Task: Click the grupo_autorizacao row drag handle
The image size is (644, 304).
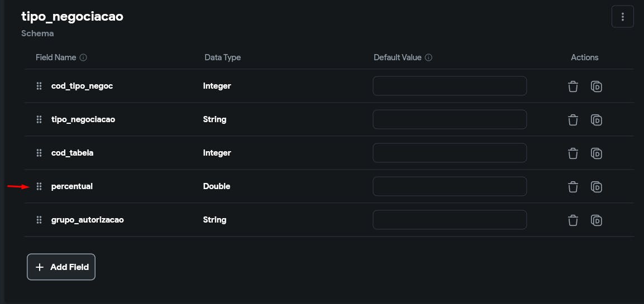Action: pyautogui.click(x=39, y=220)
